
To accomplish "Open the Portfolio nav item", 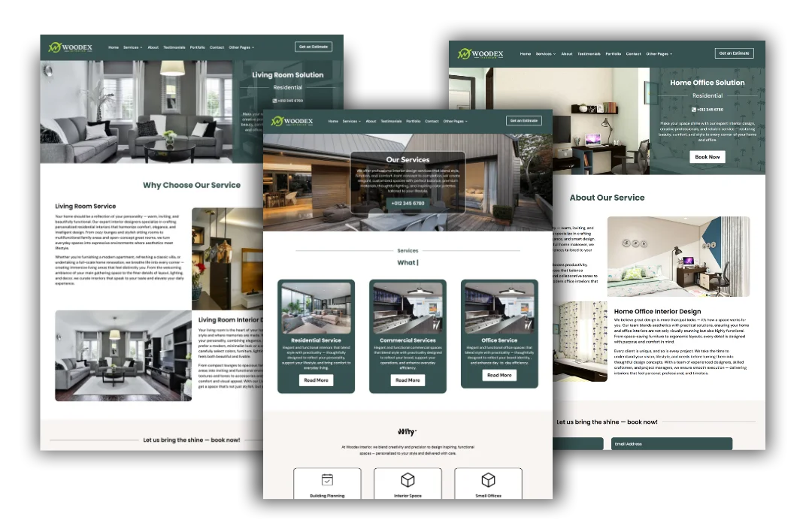I will pyautogui.click(x=413, y=120).
